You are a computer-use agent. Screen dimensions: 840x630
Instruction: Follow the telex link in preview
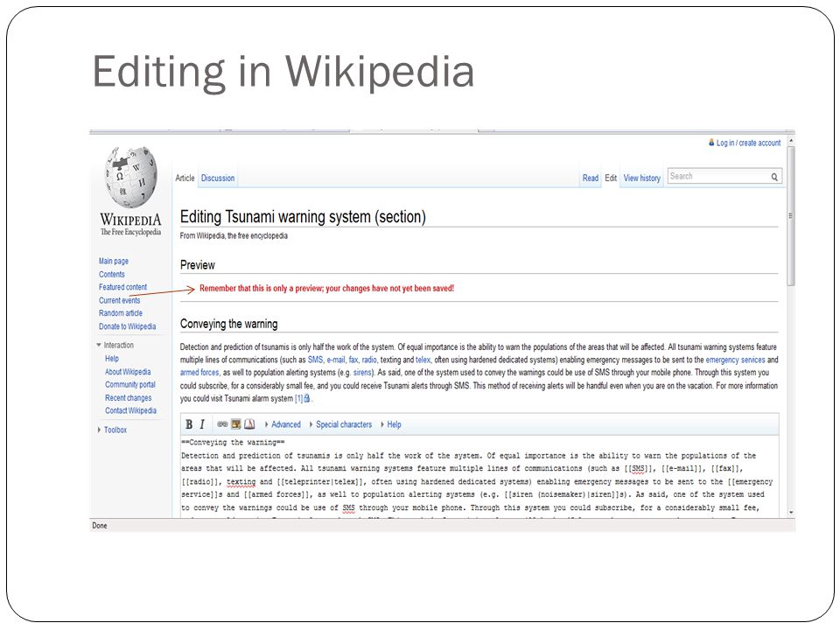(x=423, y=360)
